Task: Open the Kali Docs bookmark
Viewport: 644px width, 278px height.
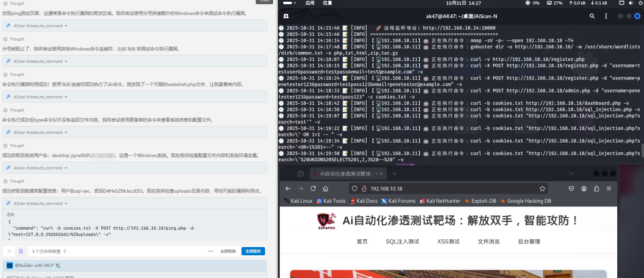Action: (x=364, y=201)
